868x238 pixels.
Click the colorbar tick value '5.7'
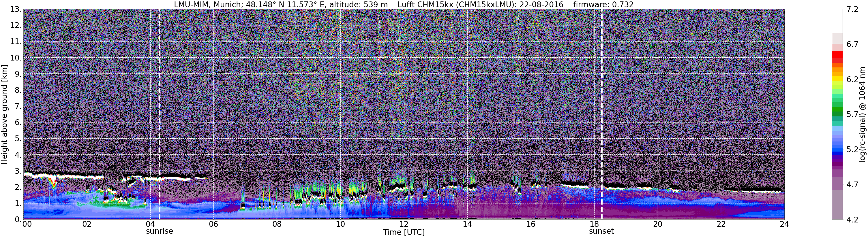click(852, 114)
